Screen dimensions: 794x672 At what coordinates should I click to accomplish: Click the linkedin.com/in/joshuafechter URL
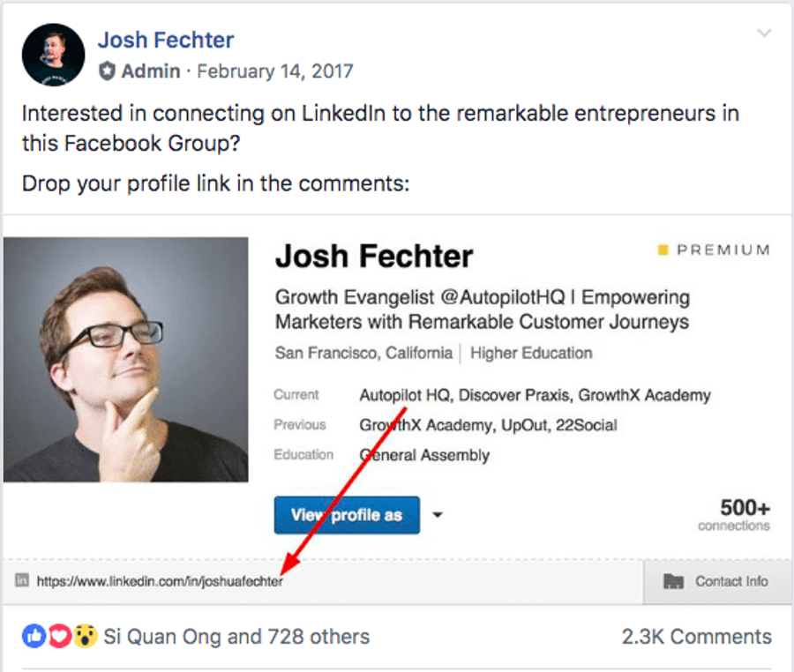(160, 581)
